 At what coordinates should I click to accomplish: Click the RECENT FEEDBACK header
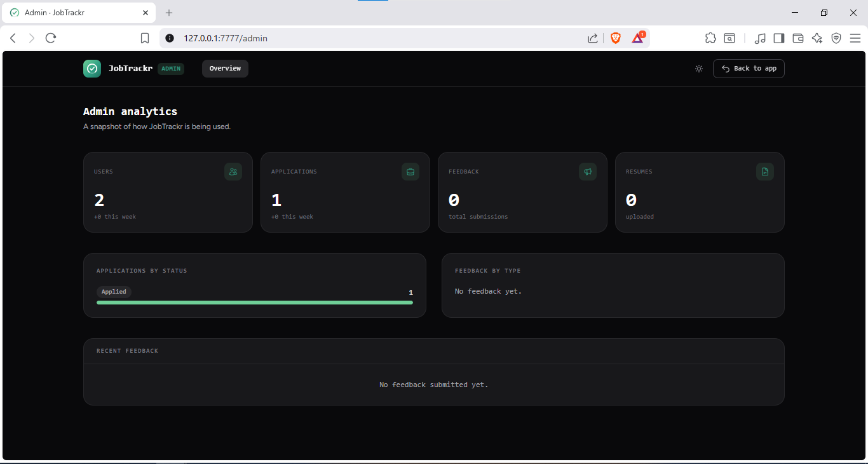(x=128, y=351)
